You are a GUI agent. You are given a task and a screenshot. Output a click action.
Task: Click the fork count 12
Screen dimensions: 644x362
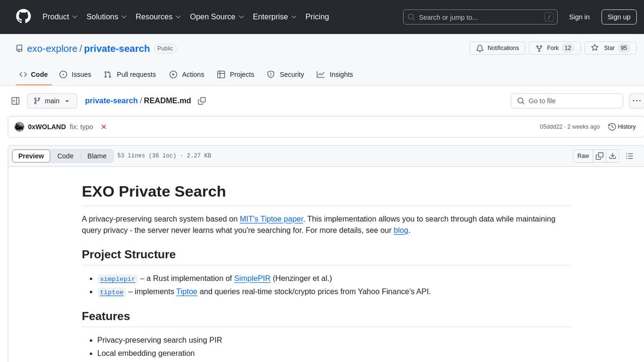pos(568,48)
